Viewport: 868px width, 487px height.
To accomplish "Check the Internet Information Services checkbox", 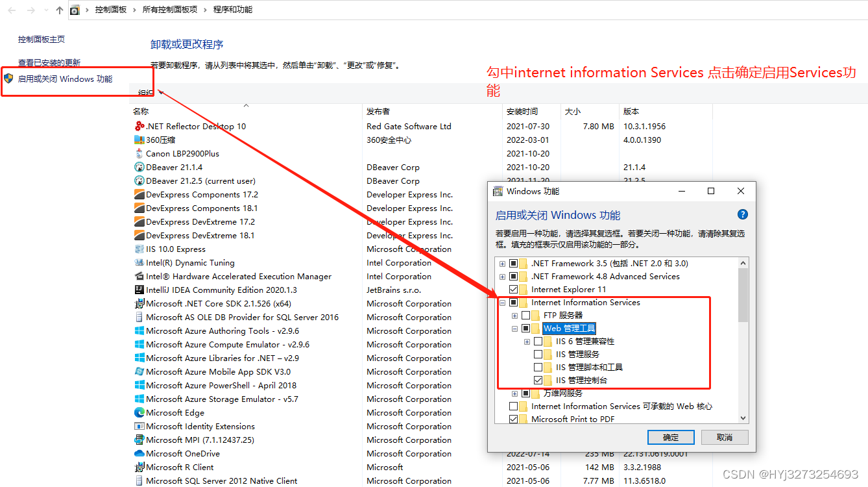I will 514,303.
